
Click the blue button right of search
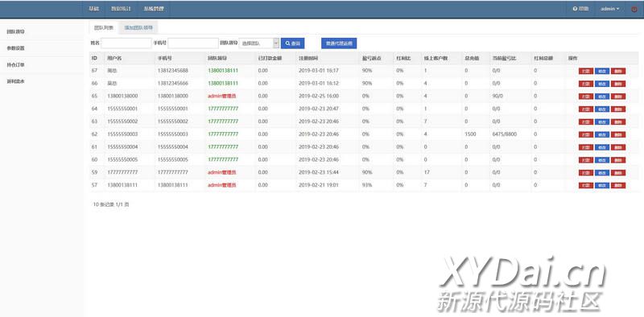(x=339, y=43)
